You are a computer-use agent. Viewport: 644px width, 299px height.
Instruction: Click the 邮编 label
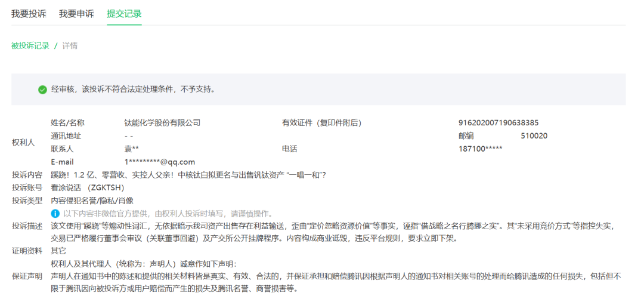(466, 135)
